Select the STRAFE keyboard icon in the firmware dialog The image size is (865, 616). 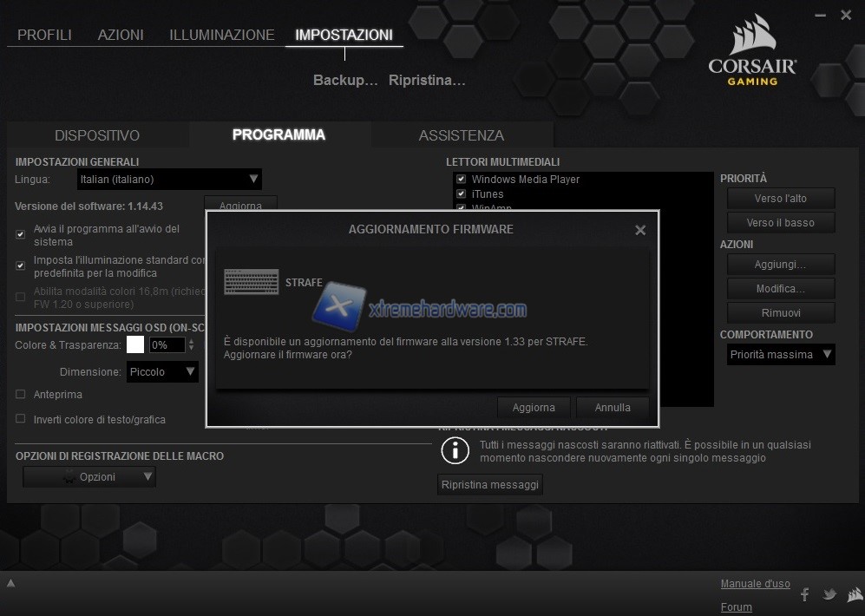click(251, 282)
